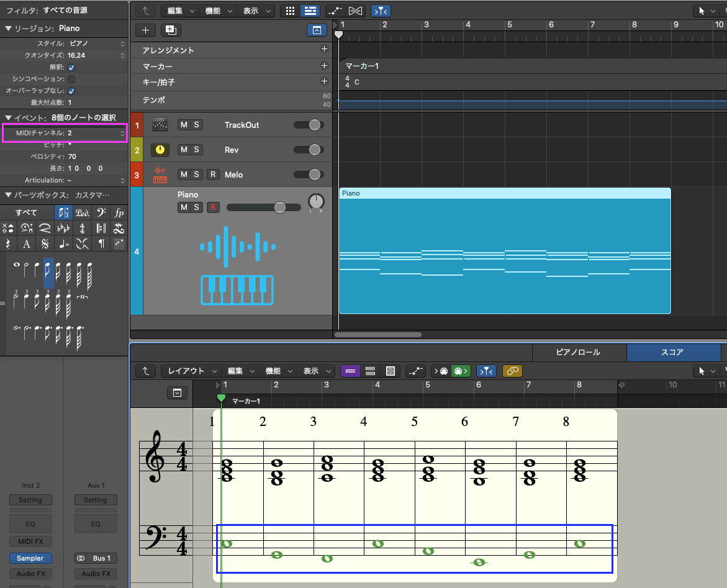Toggle the Melo track on/off switch
This screenshot has height=588, width=727.
coord(309,174)
